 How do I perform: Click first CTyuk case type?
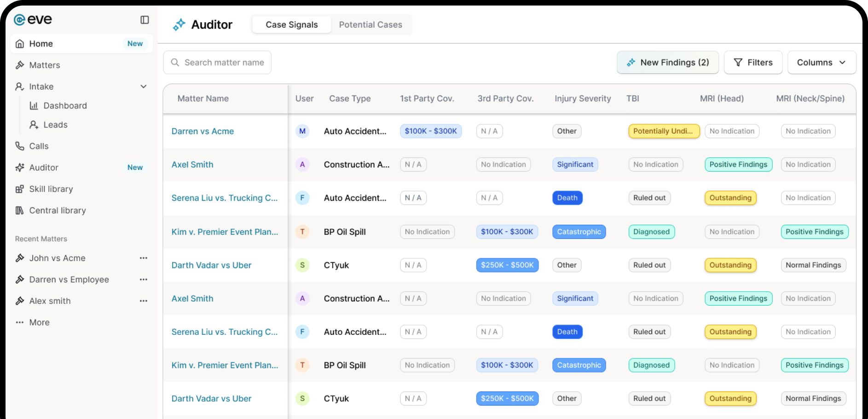click(x=336, y=265)
